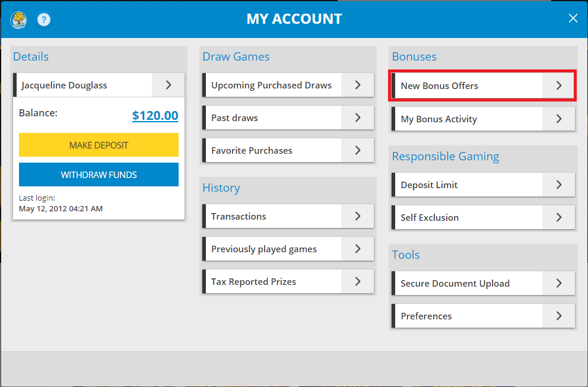This screenshot has height=387, width=588.
Task: Click chevron next to Upcoming Purchased Draws
Action: (358, 85)
